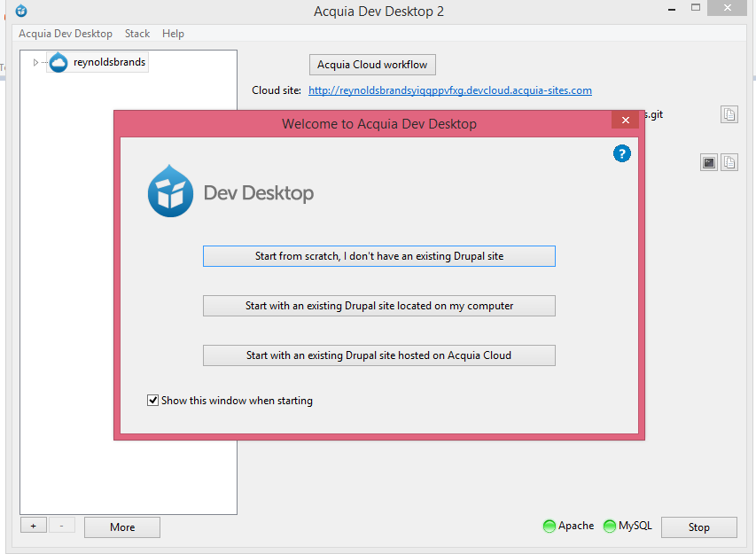
Task: Copy the local site path with lower clipboard icon
Action: (x=729, y=162)
